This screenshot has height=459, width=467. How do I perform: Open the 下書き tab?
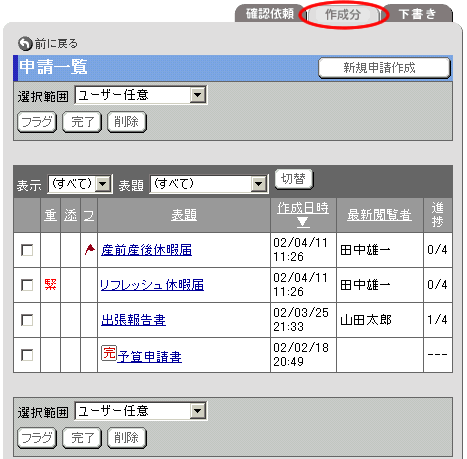(418, 14)
